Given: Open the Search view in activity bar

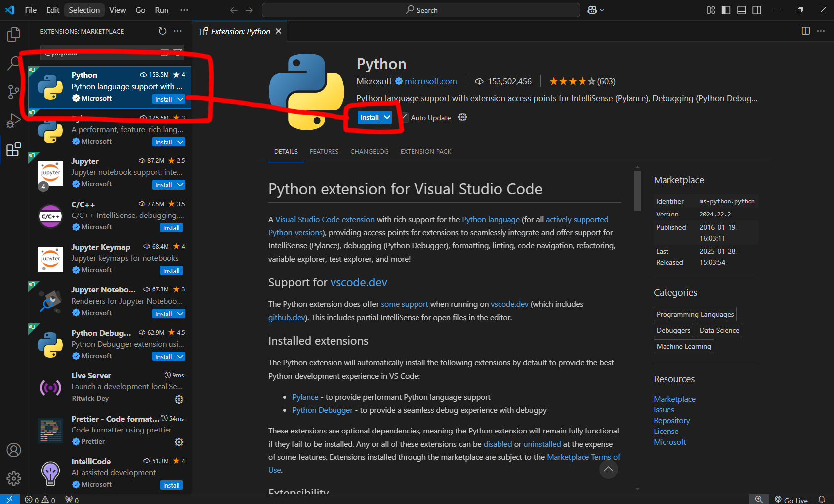Looking at the screenshot, I should coord(14,63).
